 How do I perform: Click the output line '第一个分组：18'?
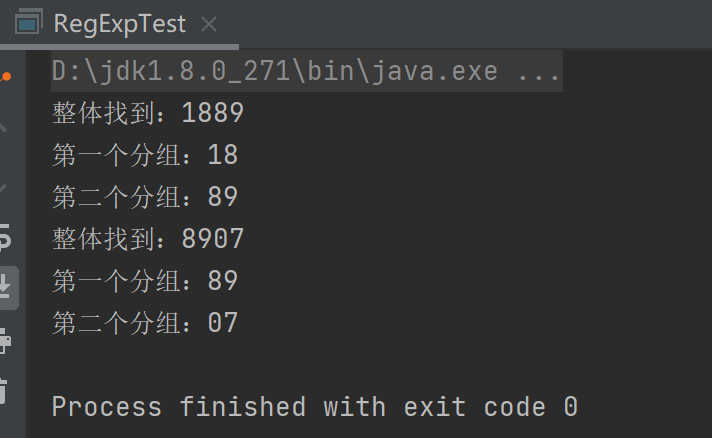pos(145,155)
